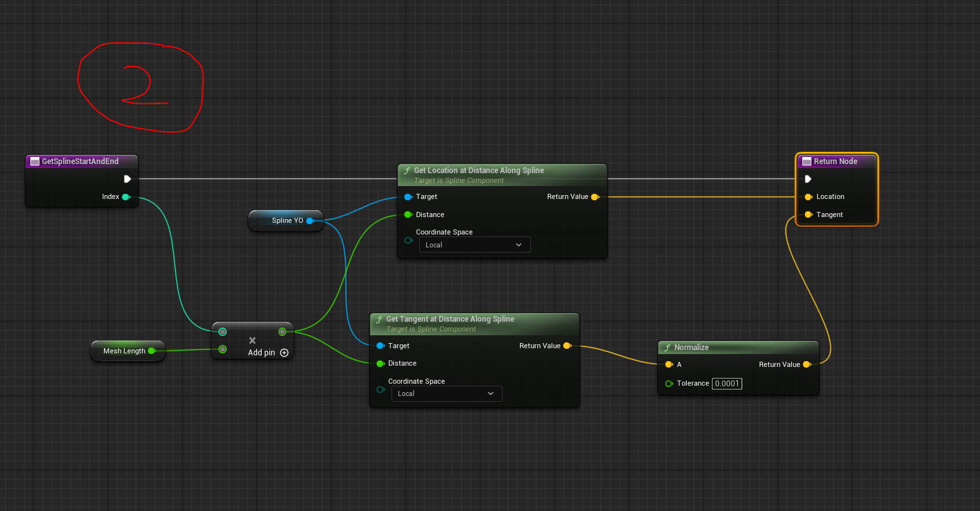The width and height of the screenshot is (980, 511).
Task: Click Coordinate Space pin on Get Tangent node
Action: point(380,389)
